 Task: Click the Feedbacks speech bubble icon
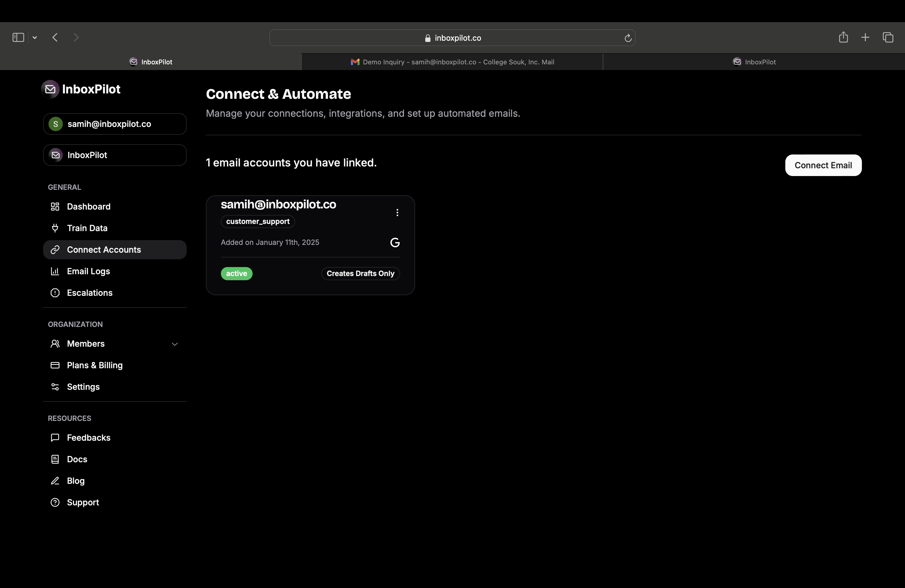point(55,438)
